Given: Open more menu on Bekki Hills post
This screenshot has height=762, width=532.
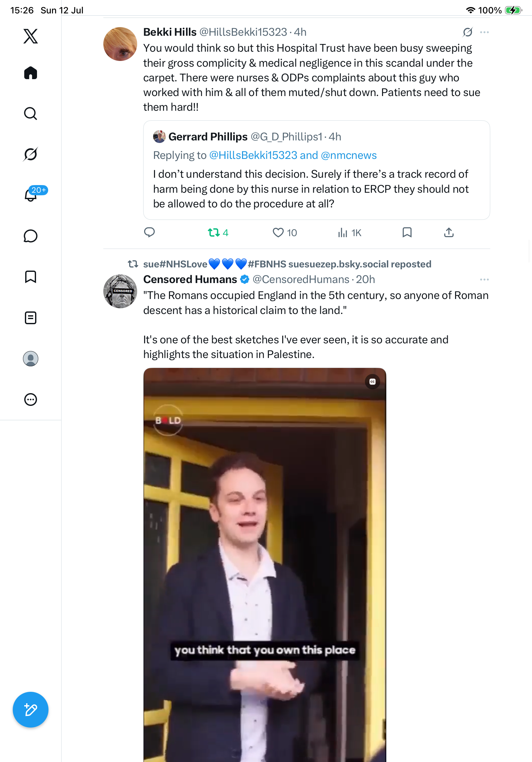Looking at the screenshot, I should 484,32.
